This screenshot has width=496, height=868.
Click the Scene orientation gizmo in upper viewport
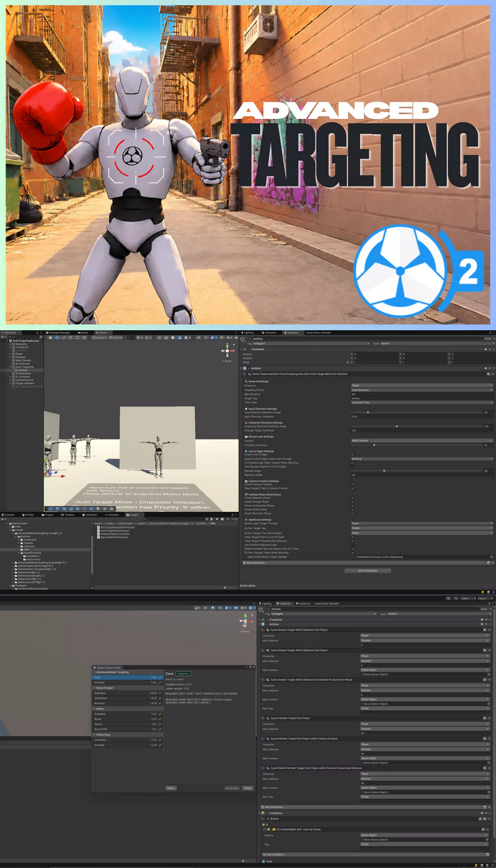(x=228, y=351)
